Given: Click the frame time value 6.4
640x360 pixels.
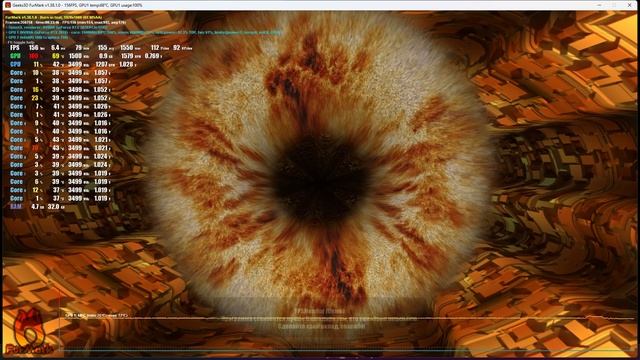Looking at the screenshot, I should (x=55, y=48).
